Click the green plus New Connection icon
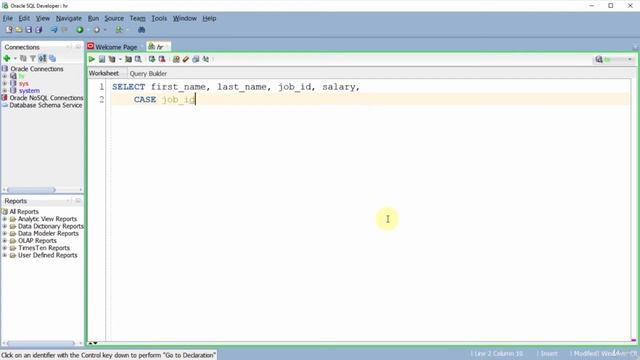The image size is (640, 360). coord(7,58)
